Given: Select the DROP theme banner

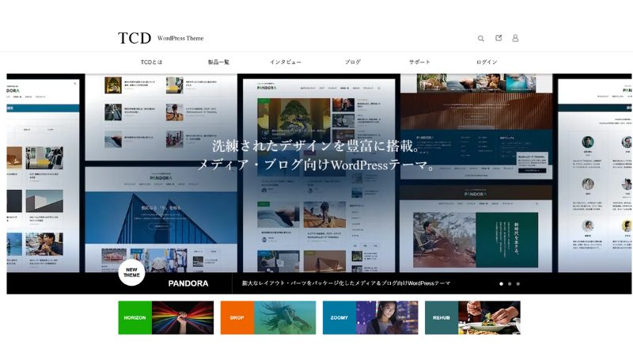Looking at the screenshot, I should [x=267, y=317].
